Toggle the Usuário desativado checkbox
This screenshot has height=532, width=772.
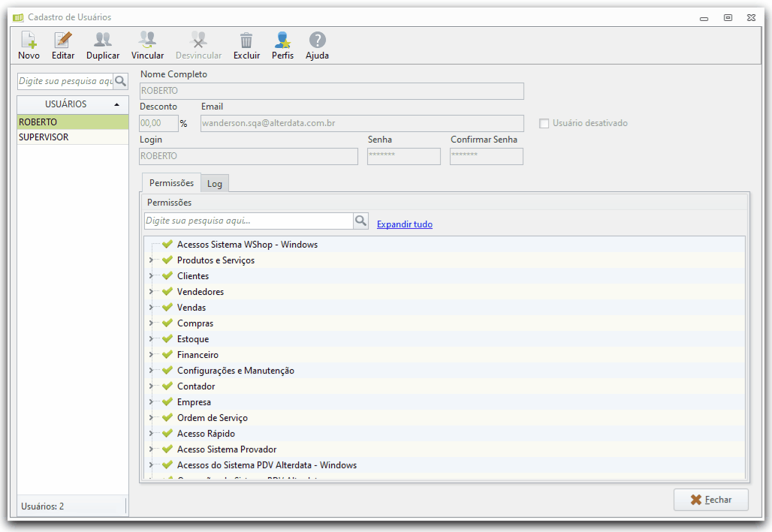pyautogui.click(x=544, y=124)
